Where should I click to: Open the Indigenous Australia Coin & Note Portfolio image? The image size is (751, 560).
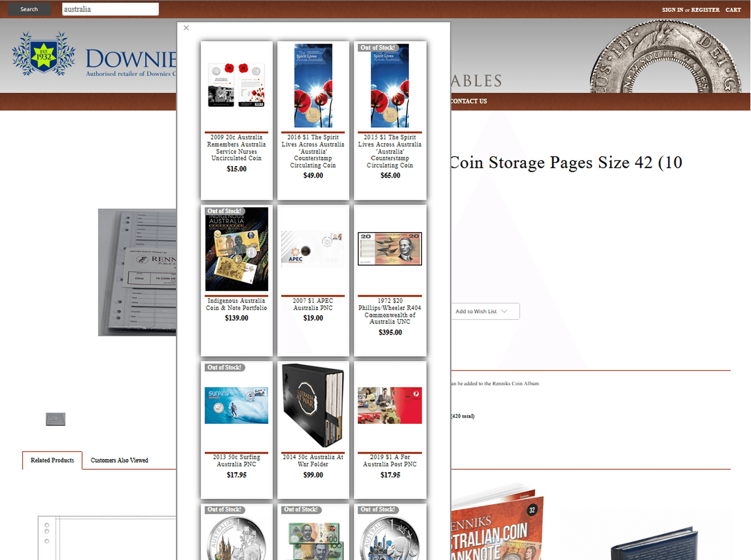(x=236, y=249)
